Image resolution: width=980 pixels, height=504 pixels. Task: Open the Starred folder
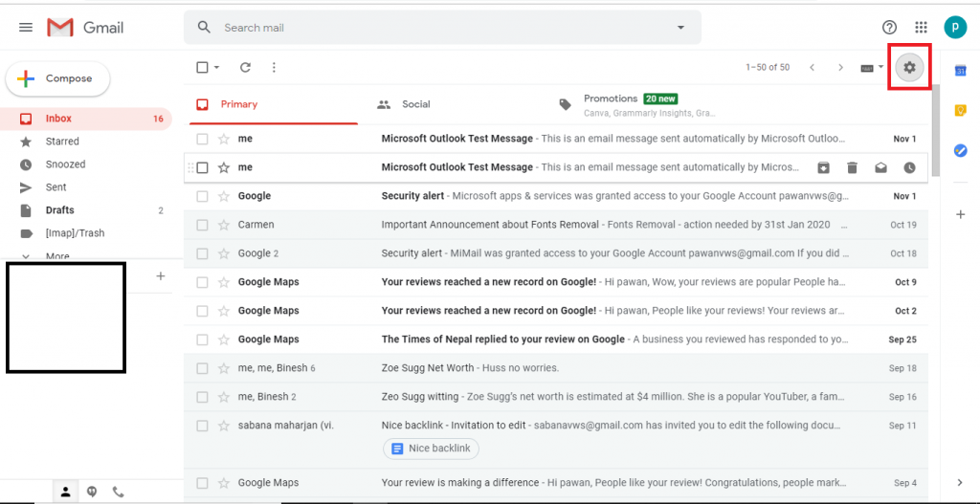[85, 142]
